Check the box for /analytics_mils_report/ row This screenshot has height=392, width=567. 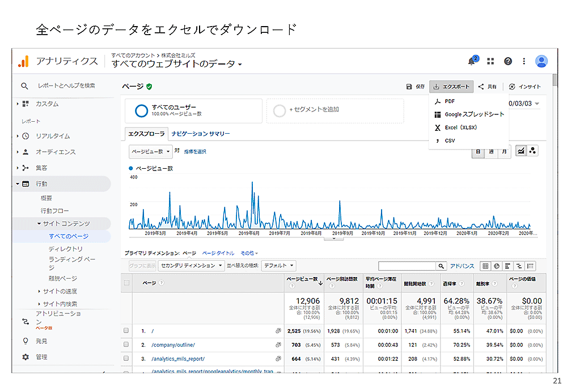coord(126,359)
